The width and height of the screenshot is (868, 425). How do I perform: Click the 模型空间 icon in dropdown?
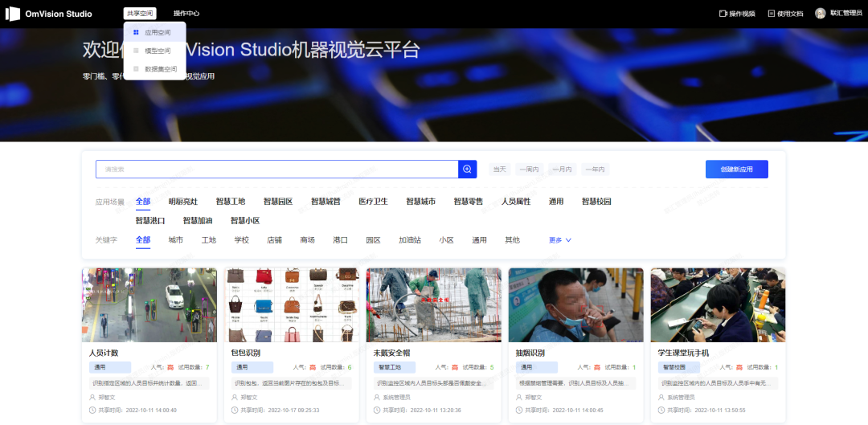(136, 51)
